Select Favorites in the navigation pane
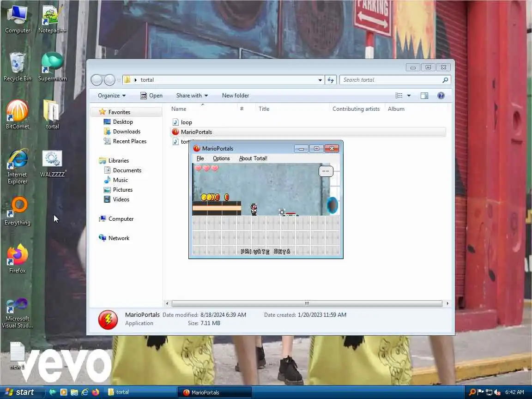This screenshot has height=399, width=532. pos(119,112)
